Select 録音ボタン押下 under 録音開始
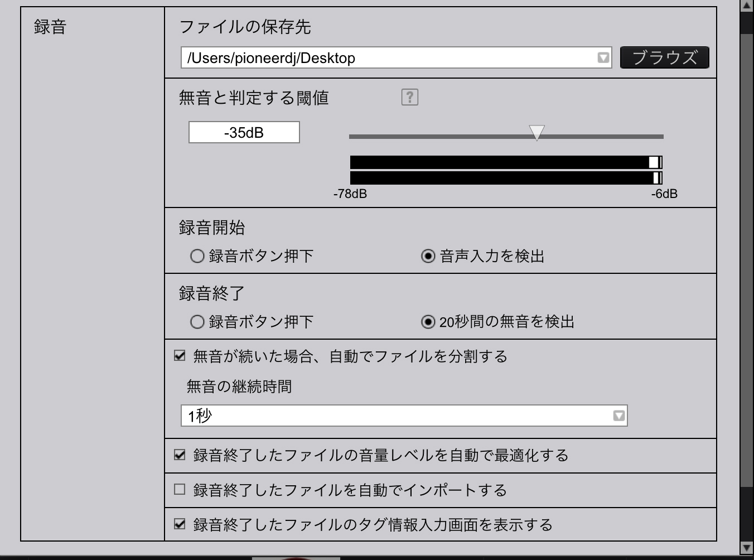 click(197, 256)
